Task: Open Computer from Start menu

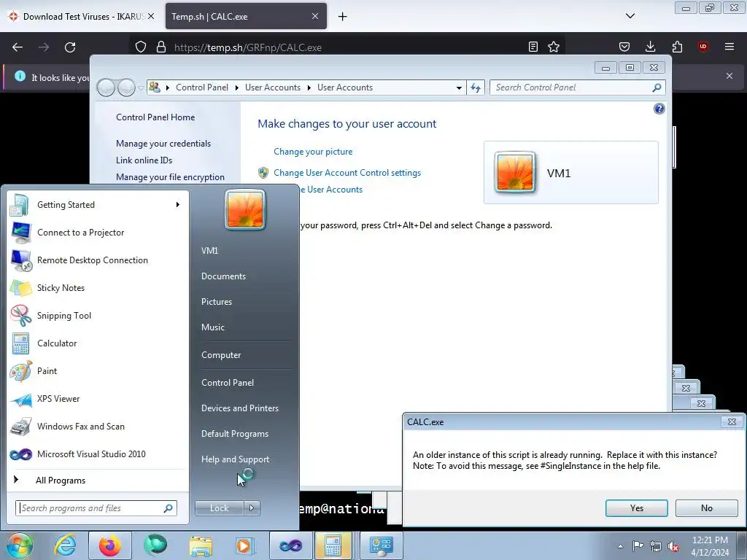Action: click(x=221, y=355)
